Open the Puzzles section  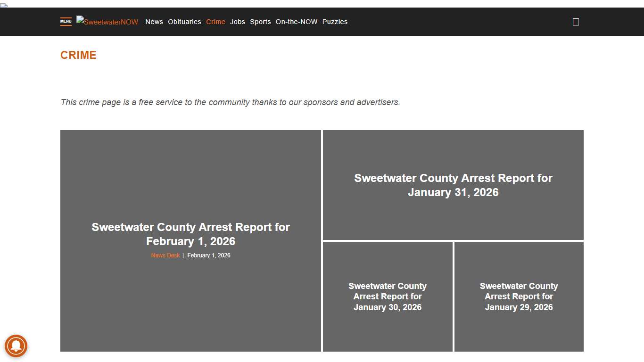point(335,22)
